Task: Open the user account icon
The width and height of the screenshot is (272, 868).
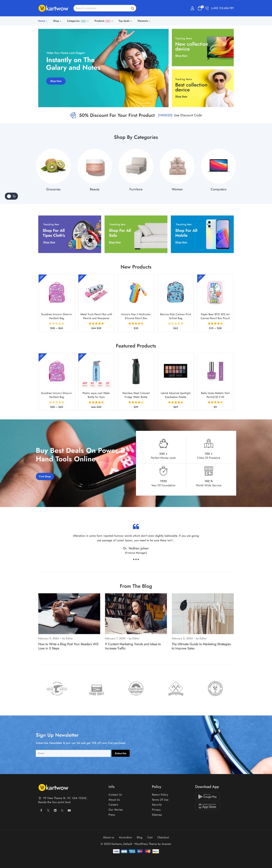Action: pyautogui.click(x=192, y=8)
